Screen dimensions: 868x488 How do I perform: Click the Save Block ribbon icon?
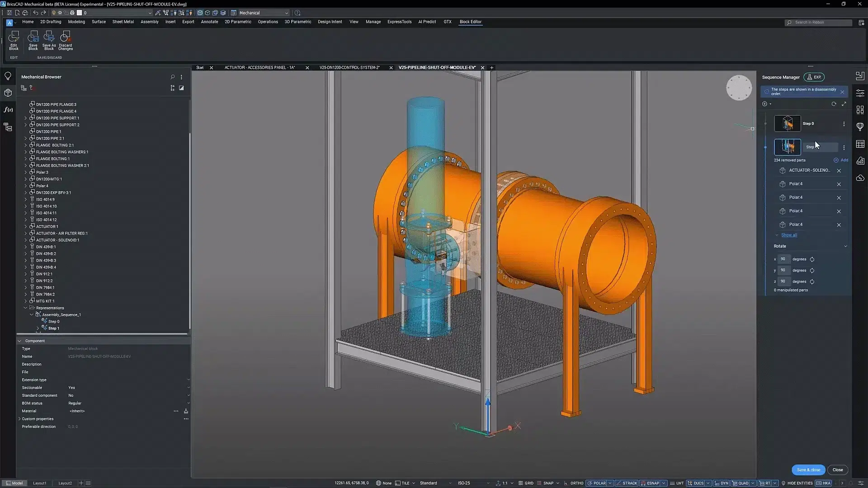coord(33,40)
